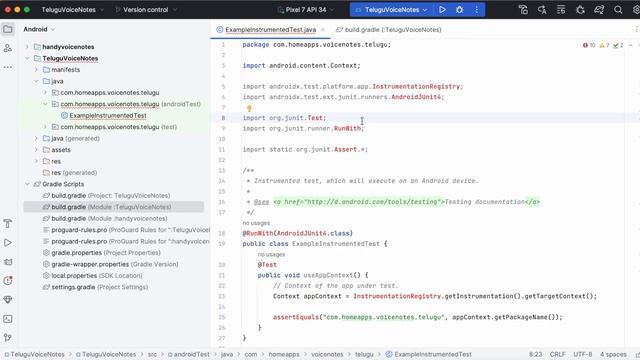The height and width of the screenshot is (360, 640).
Task: Show more tool windows ellipsis in left sidebar
Action: coord(8,67)
